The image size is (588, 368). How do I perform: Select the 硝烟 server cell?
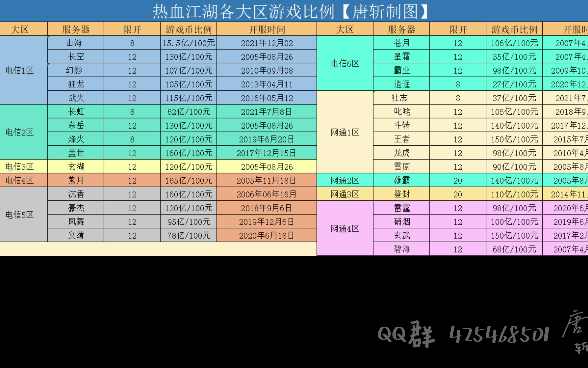[401, 222]
